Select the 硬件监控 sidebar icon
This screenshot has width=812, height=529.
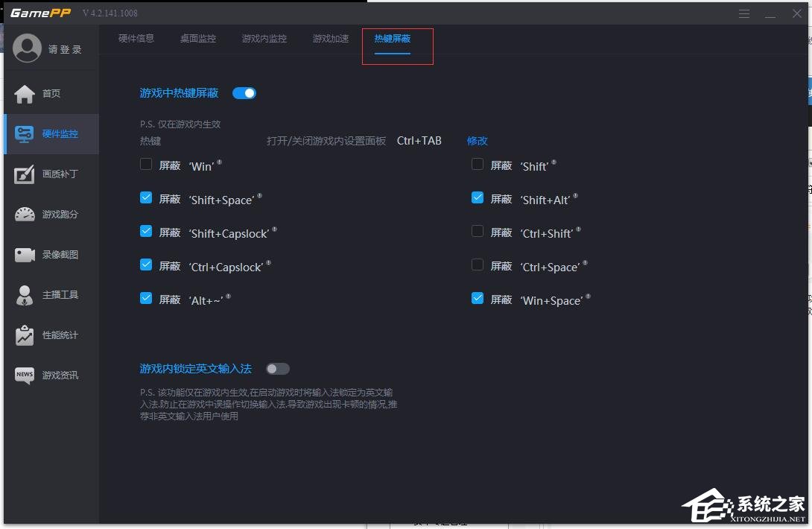pyautogui.click(x=50, y=134)
